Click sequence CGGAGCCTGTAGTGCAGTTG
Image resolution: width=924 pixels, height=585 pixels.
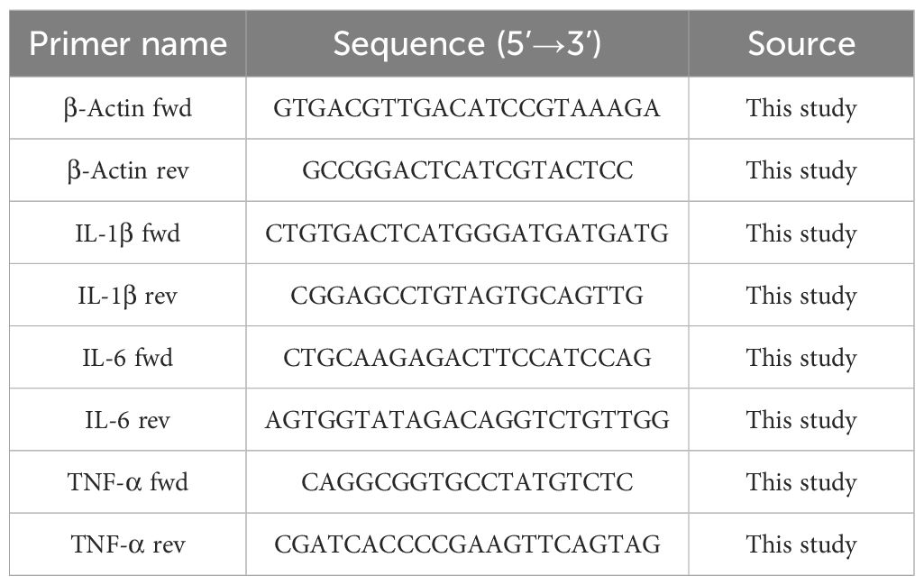[467, 296]
